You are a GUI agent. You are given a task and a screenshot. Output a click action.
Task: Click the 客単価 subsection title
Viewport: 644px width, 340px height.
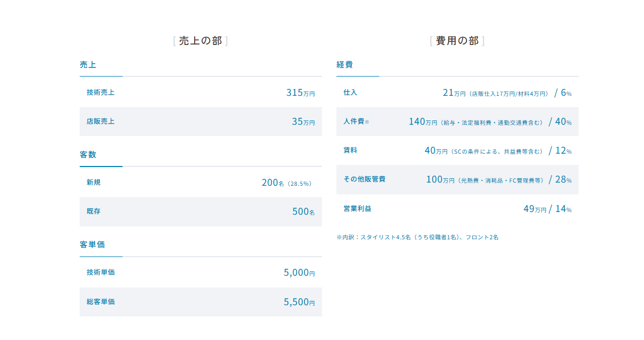coord(92,245)
